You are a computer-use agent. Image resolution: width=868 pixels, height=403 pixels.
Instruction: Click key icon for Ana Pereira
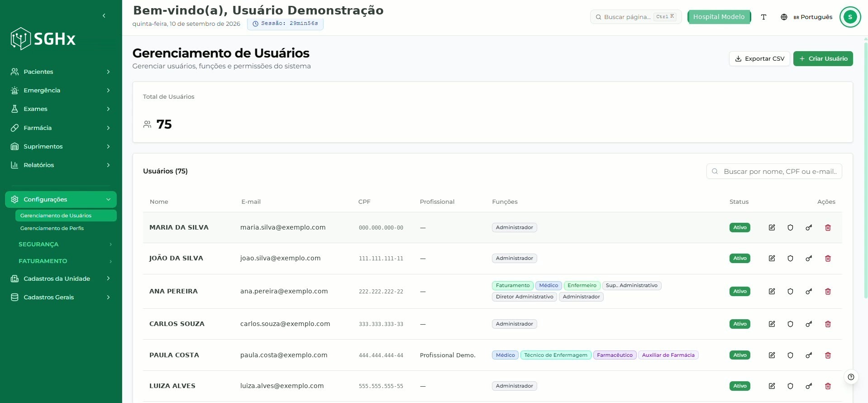click(x=809, y=291)
